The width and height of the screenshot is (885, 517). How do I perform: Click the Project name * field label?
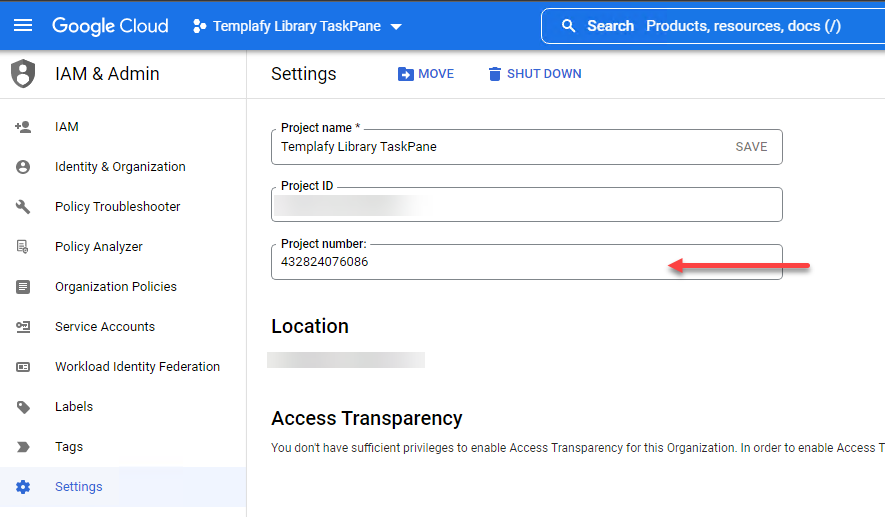321,128
